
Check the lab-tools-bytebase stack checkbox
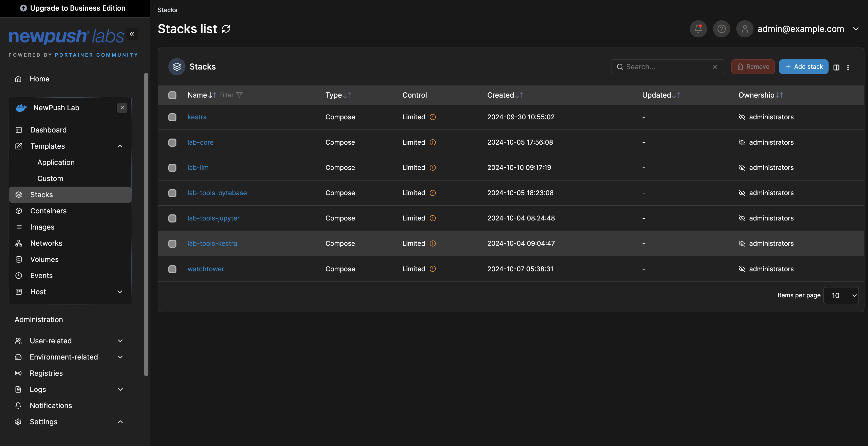(x=172, y=193)
